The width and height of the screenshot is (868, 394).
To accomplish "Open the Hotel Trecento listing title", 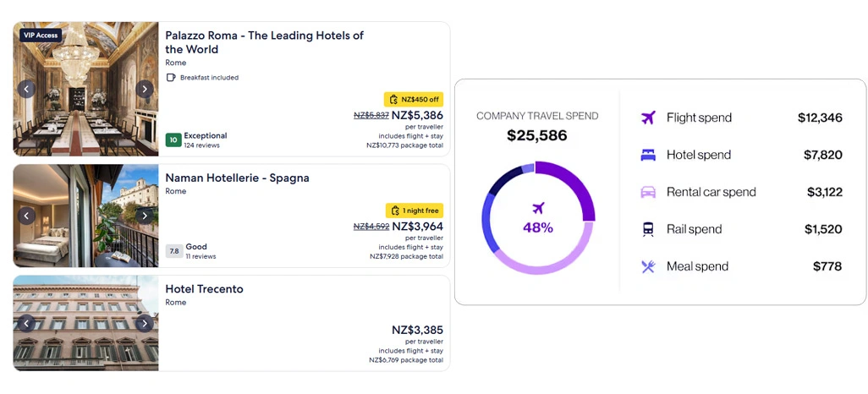I will tap(204, 289).
